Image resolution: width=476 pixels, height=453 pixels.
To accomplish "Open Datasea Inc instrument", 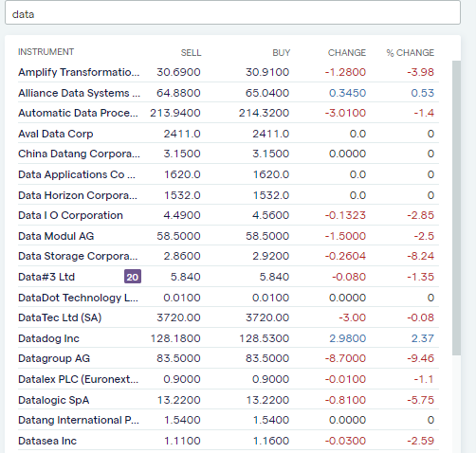I will (47, 441).
